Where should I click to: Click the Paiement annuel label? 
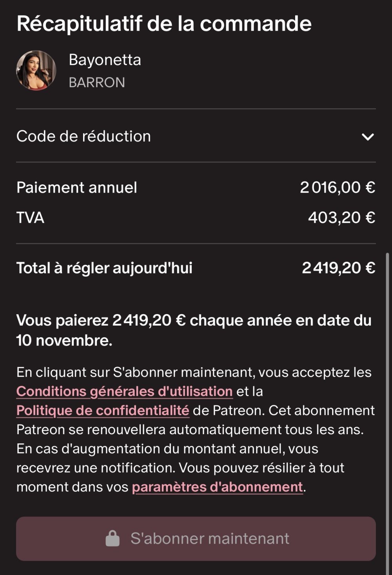point(77,187)
